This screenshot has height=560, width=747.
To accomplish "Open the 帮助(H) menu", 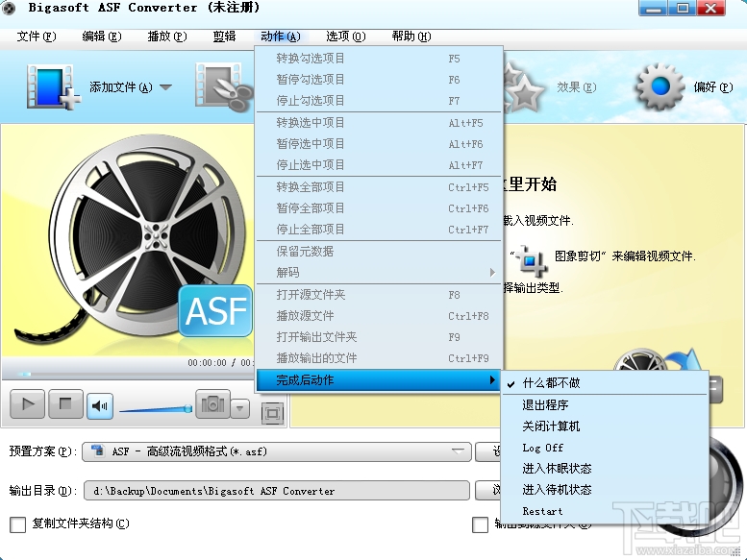I will tap(411, 37).
